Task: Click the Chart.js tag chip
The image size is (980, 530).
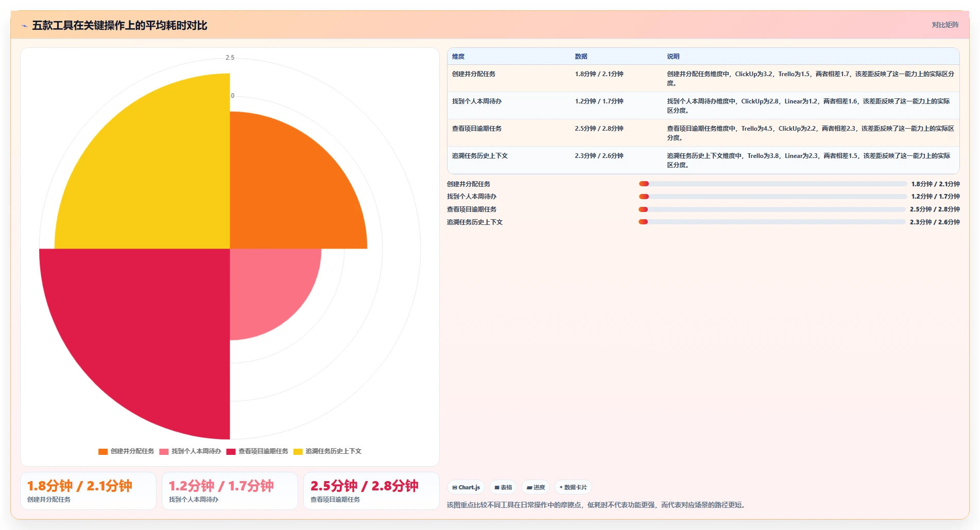Action: pos(466,487)
